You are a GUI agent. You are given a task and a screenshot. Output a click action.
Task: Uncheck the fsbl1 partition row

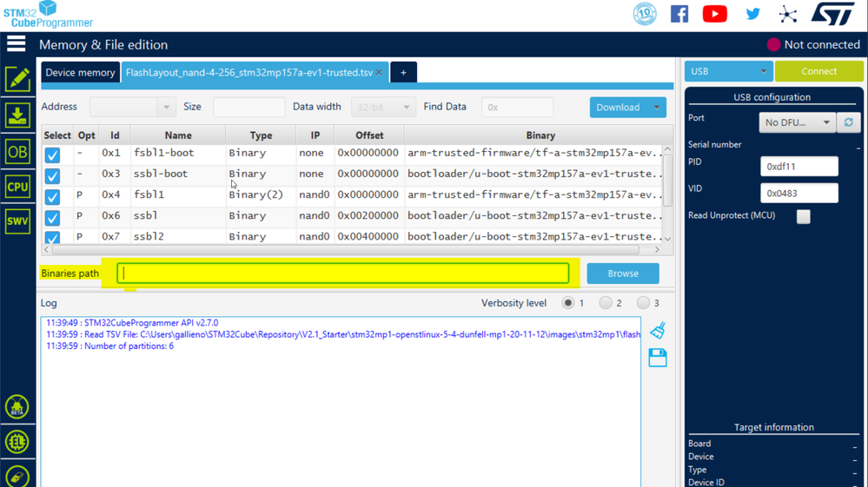53,197
